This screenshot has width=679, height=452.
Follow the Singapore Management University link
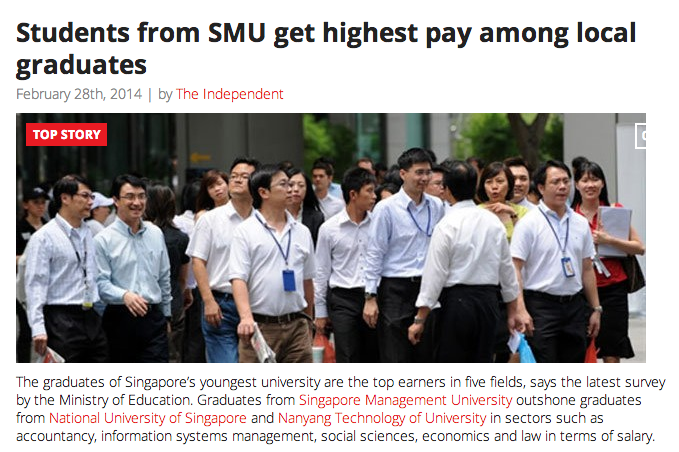(405, 400)
